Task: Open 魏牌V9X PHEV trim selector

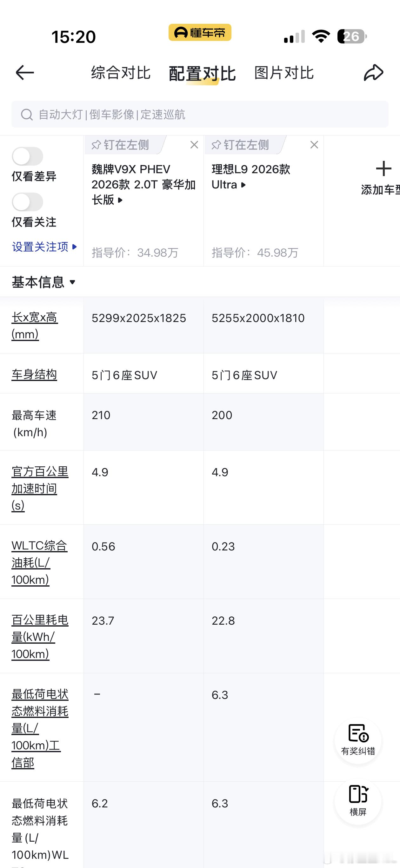Action: coord(143,184)
